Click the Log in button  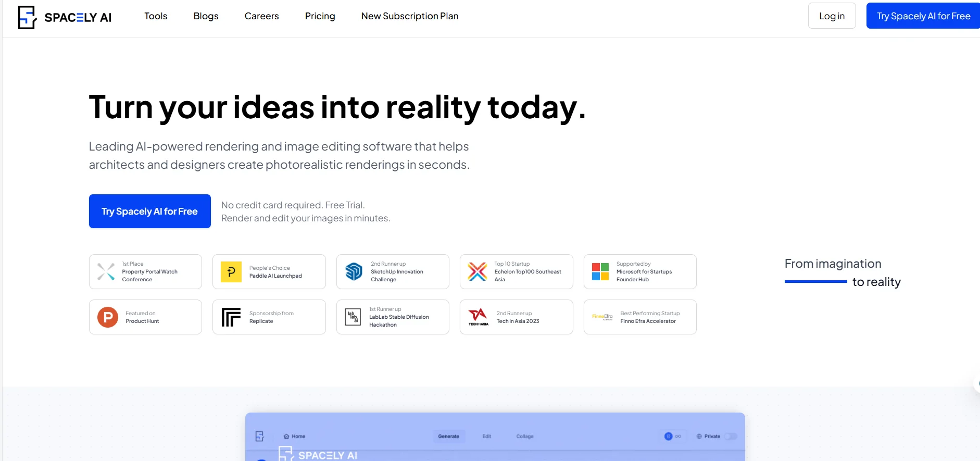pyautogui.click(x=832, y=16)
